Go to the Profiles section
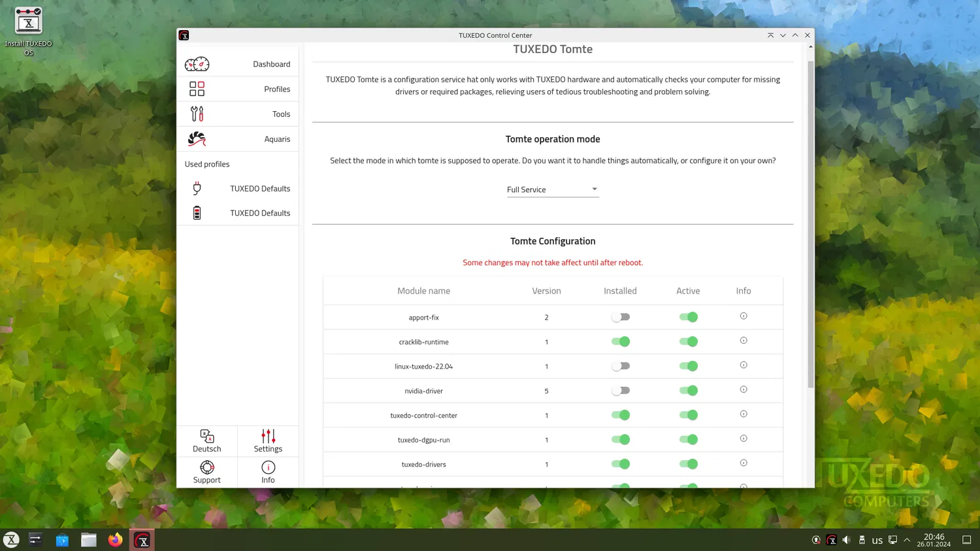The image size is (980, 551). tap(238, 89)
